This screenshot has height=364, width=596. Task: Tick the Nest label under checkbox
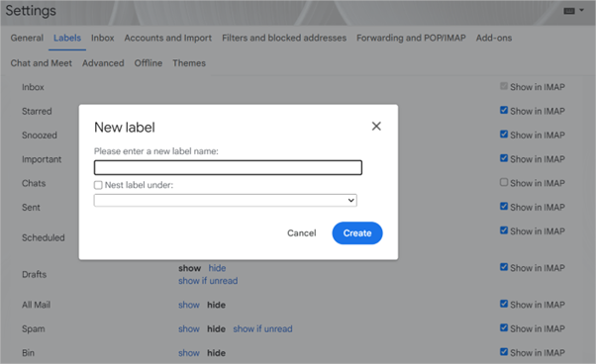click(x=98, y=185)
